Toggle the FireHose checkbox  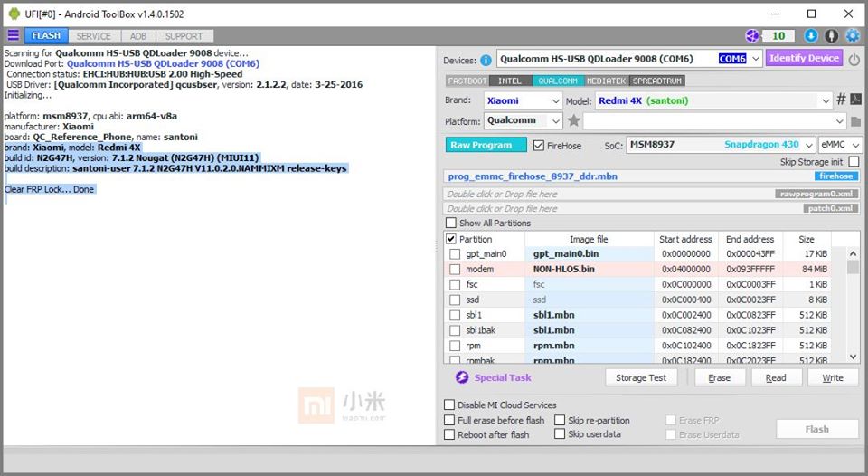coord(539,145)
